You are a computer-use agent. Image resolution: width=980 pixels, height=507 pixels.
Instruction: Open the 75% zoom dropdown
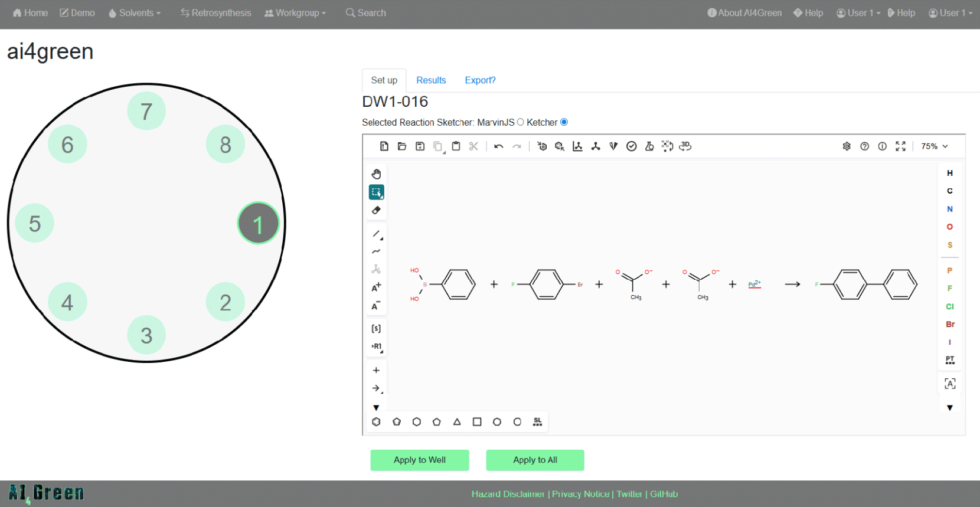[x=935, y=146]
